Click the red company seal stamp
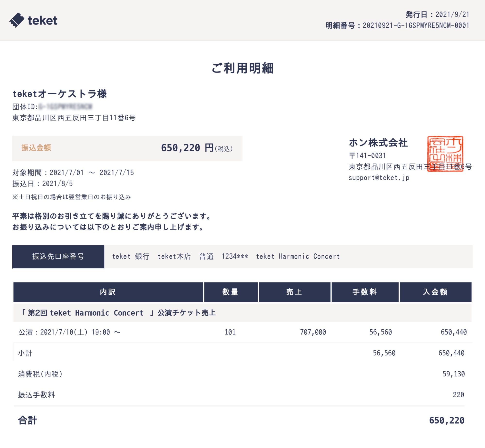This screenshot has width=485, height=448. click(445, 154)
